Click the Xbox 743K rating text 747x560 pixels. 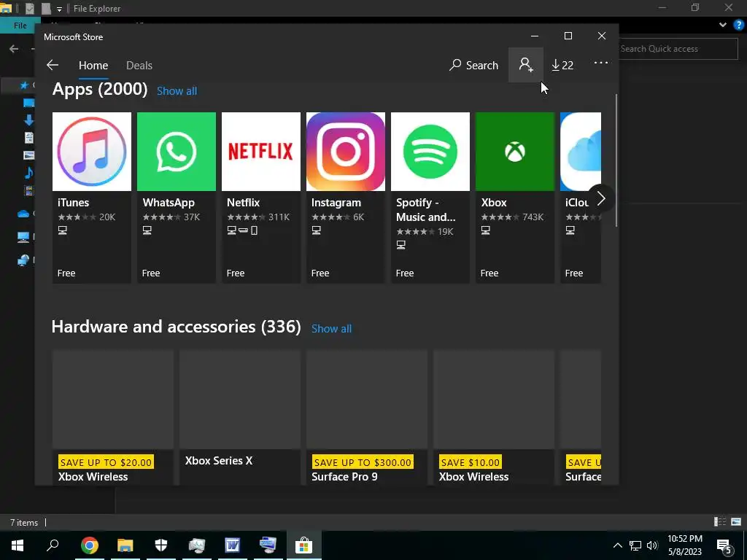(533, 217)
